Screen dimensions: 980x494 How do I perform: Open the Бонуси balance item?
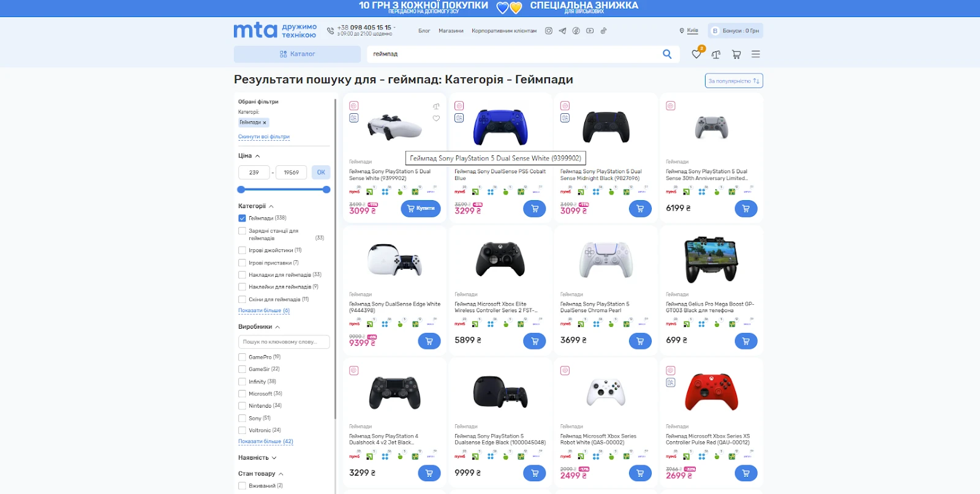(736, 31)
